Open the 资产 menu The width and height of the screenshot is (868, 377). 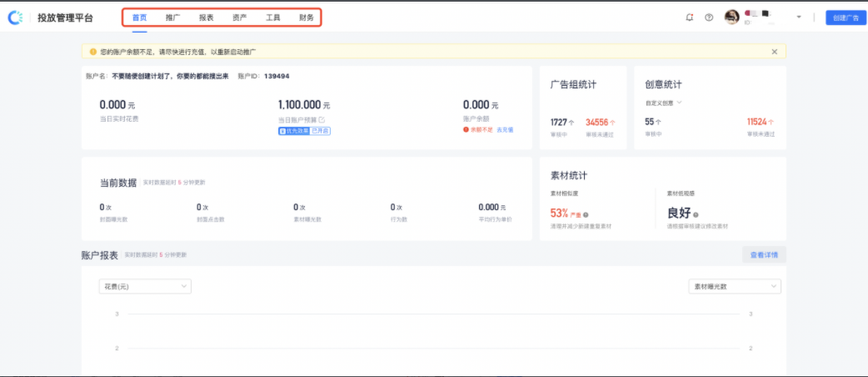pos(240,18)
